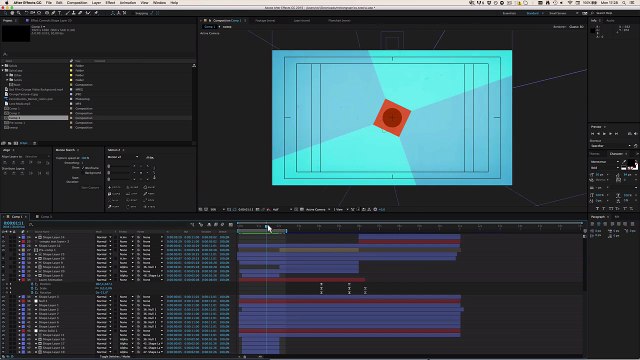This screenshot has width=640, height=360.
Task: Step forward one frame in Preview panel
Action: 610,133
